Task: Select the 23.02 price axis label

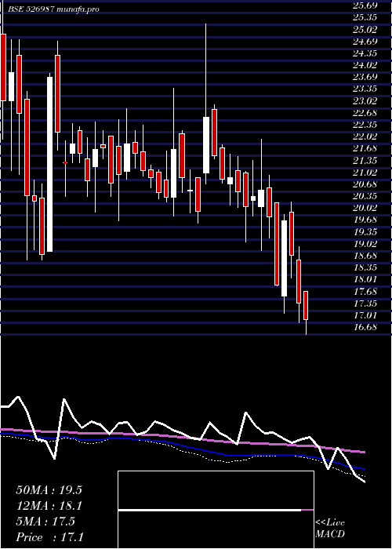Action: 365,101
